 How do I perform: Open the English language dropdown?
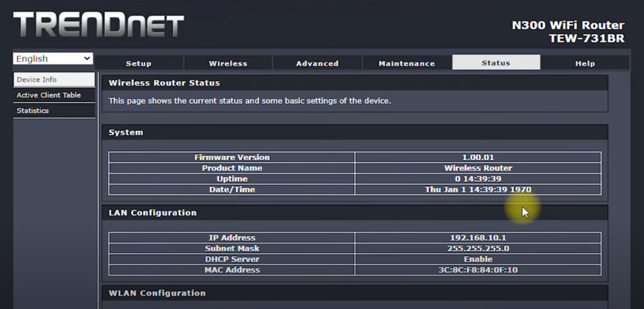pyautogui.click(x=53, y=59)
